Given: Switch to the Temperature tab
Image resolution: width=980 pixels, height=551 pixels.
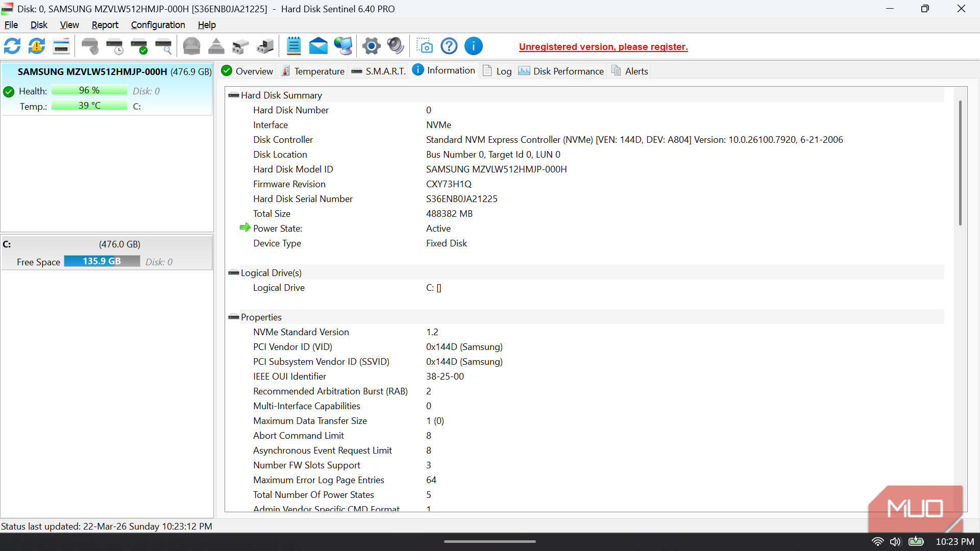Looking at the screenshot, I should tap(313, 71).
